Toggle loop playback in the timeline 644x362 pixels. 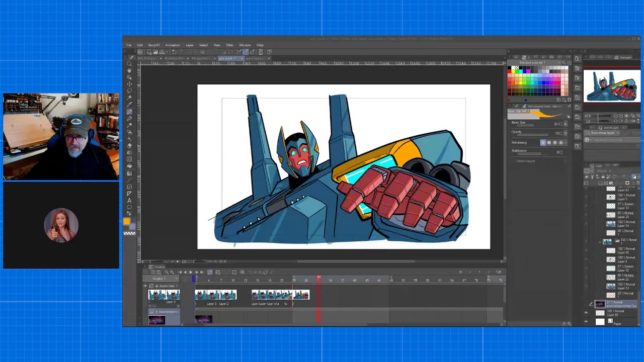(210, 272)
